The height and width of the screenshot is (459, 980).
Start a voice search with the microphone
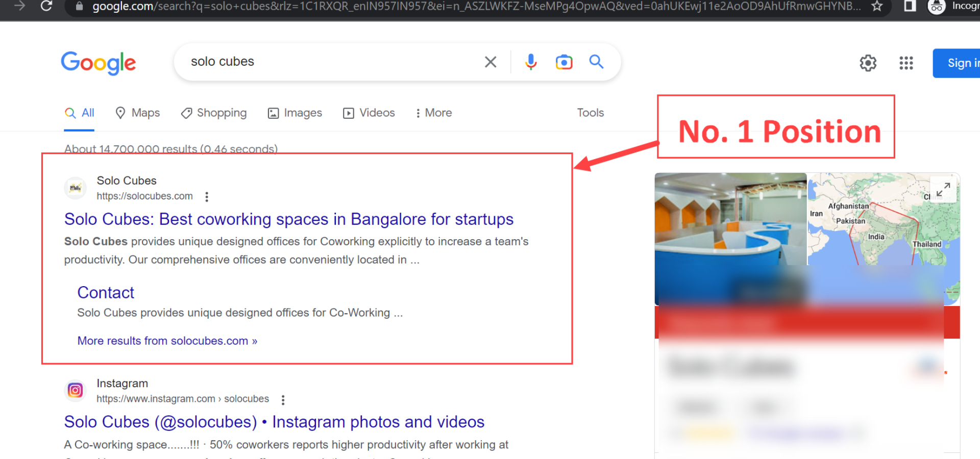point(531,62)
